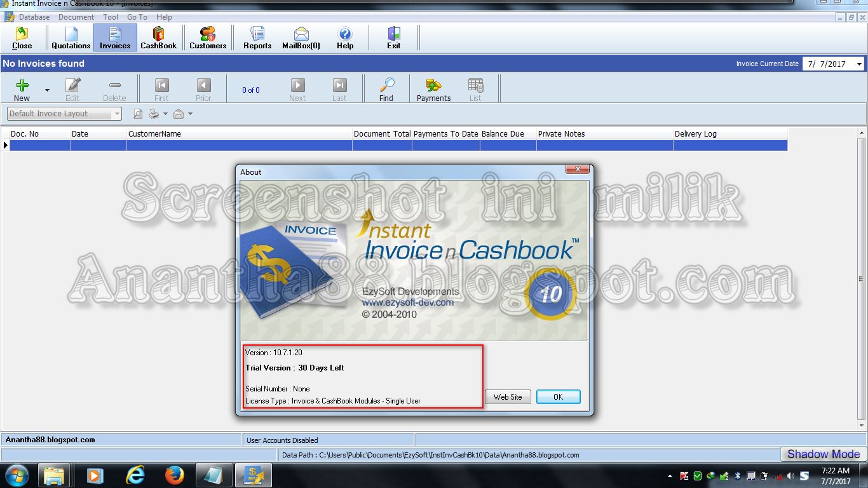Viewport: 868px width, 488px height.
Task: Click the Exit toolbar icon
Action: point(394,37)
